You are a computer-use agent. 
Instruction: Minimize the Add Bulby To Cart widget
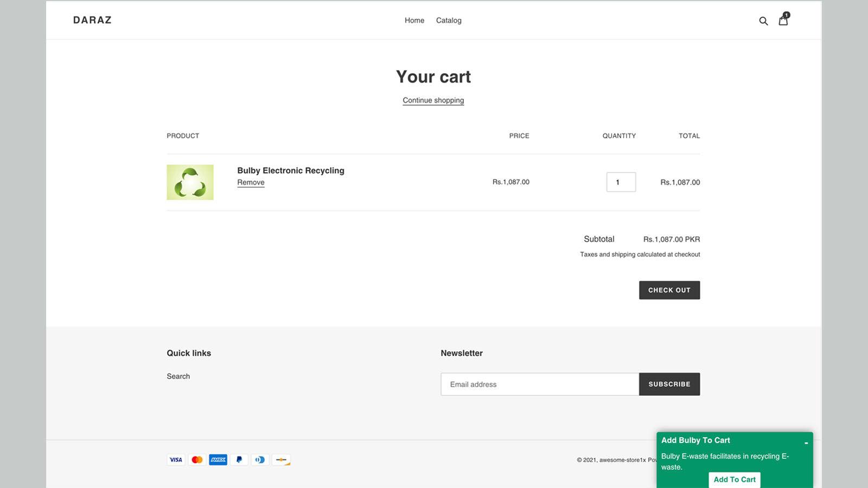[x=806, y=443]
